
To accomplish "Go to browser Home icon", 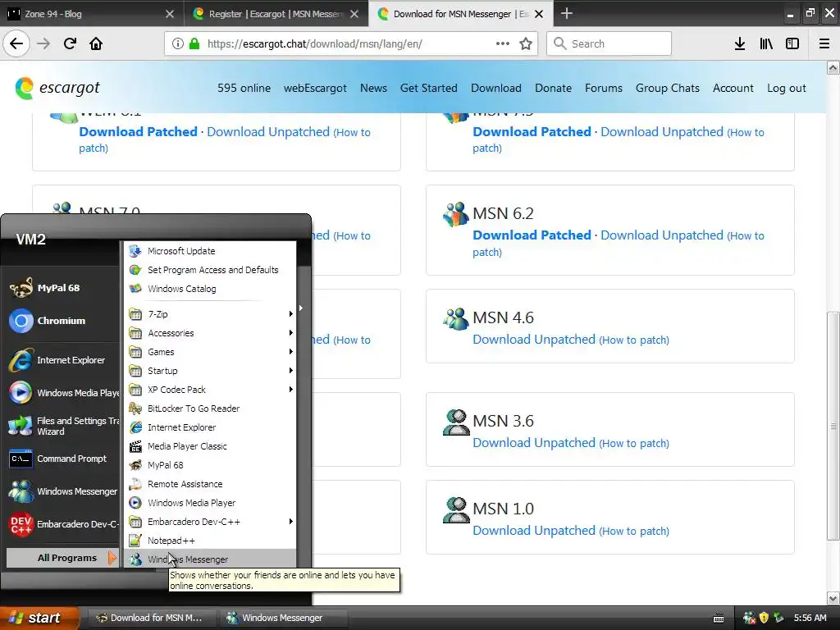I will pyautogui.click(x=96, y=43).
